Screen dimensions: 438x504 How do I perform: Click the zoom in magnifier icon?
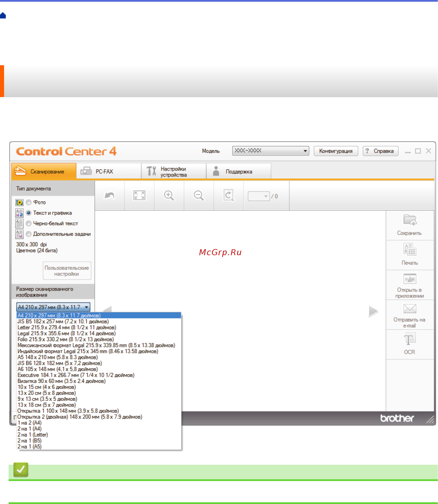(x=169, y=196)
